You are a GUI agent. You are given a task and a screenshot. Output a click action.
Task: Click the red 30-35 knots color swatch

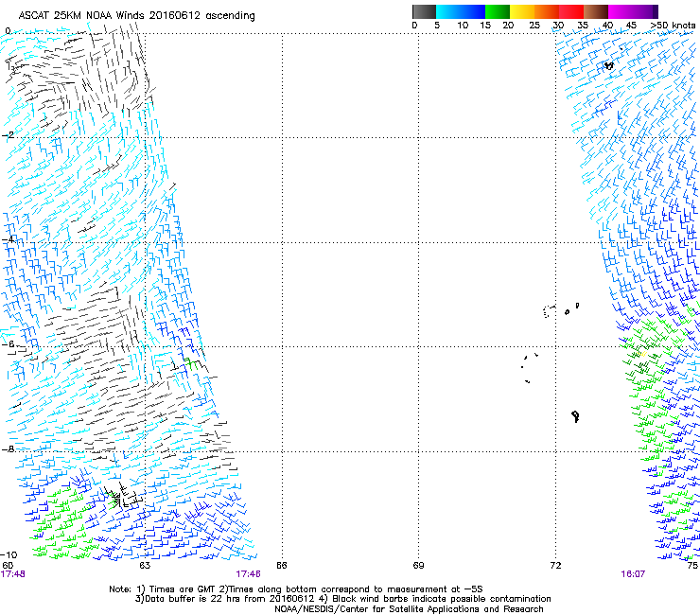(x=571, y=11)
